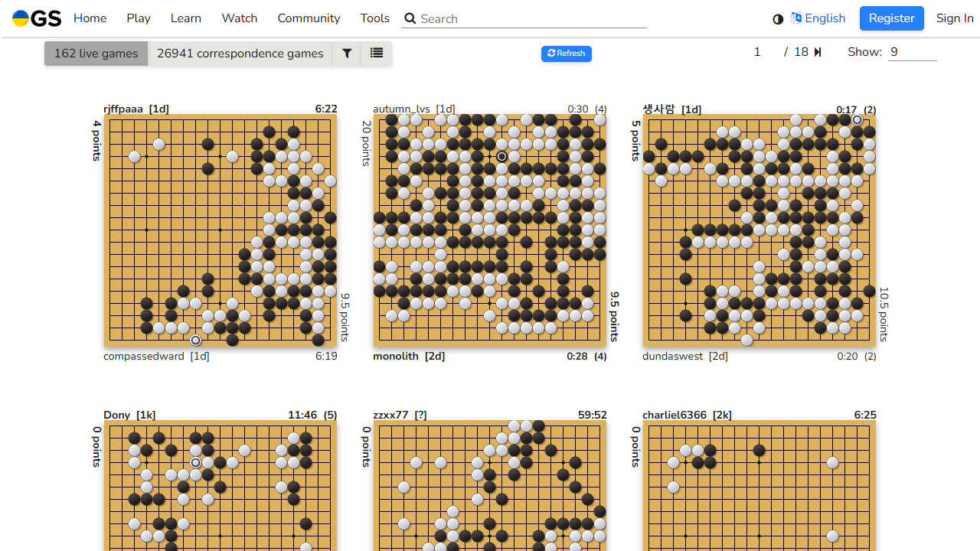Click the Refresh button
Screen dimensions: 980x551
(567, 54)
